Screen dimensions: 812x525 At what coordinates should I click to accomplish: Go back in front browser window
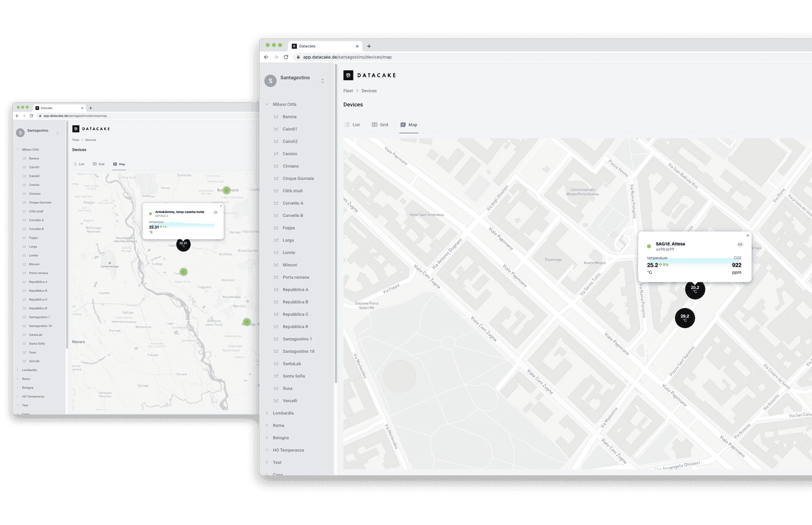coord(266,57)
